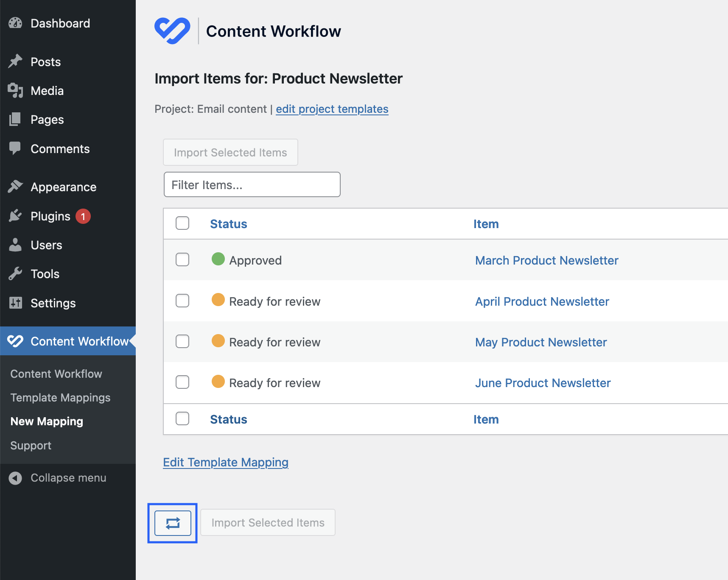
Task: Open the New Mapping menu item
Action: (x=47, y=421)
